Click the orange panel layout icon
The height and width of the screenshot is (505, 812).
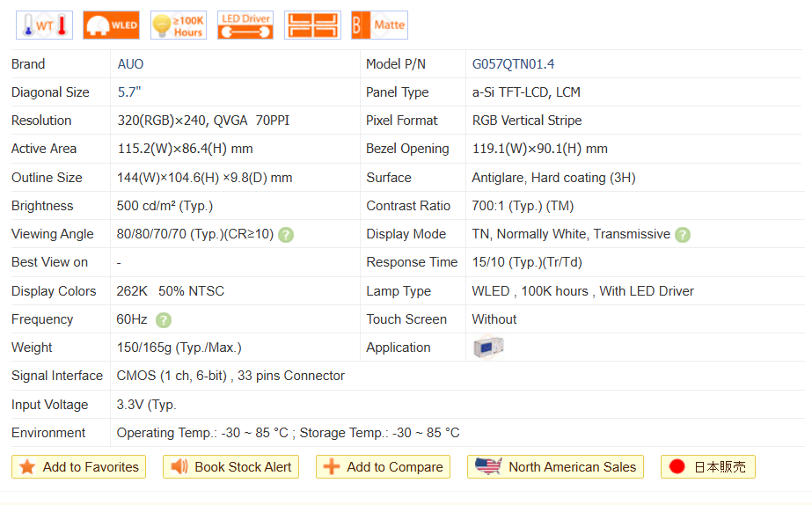[312, 26]
